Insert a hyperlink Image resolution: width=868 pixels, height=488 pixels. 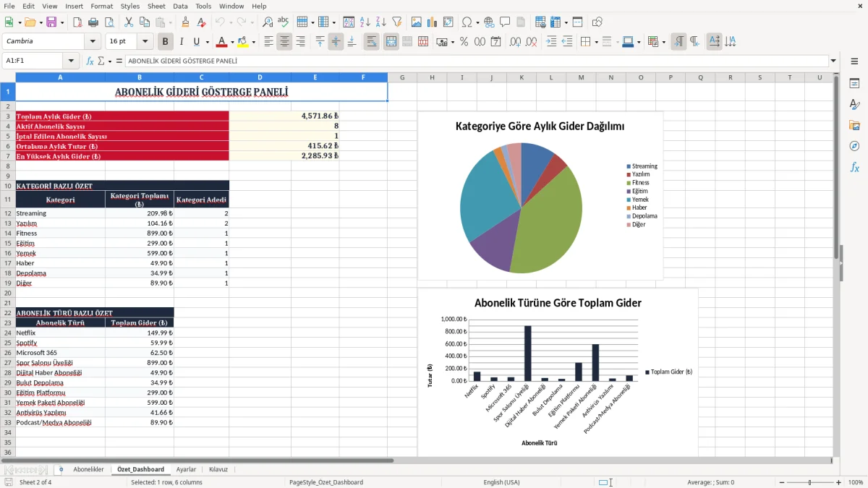click(x=489, y=22)
